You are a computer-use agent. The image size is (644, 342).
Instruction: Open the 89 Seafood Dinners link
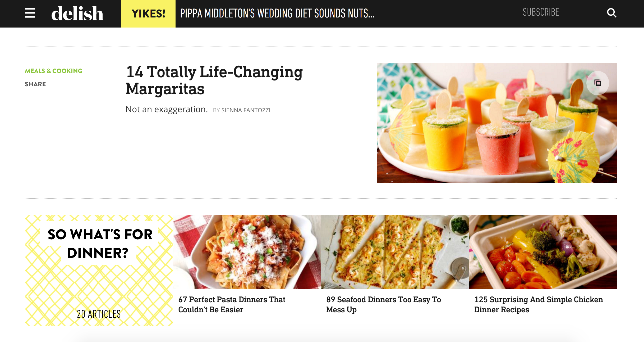click(x=383, y=304)
